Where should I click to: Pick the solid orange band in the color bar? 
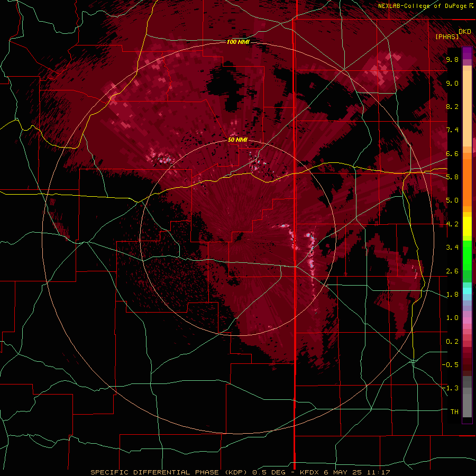point(467,182)
